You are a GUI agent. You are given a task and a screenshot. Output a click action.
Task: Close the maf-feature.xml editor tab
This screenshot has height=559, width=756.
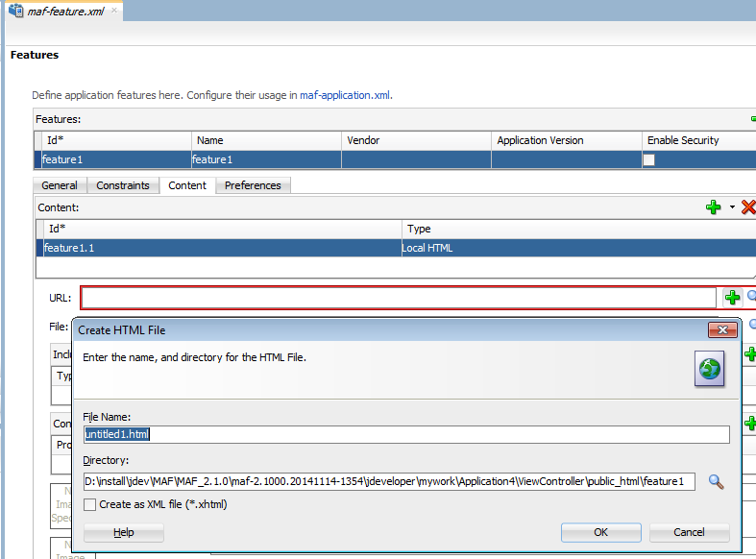[114, 11]
